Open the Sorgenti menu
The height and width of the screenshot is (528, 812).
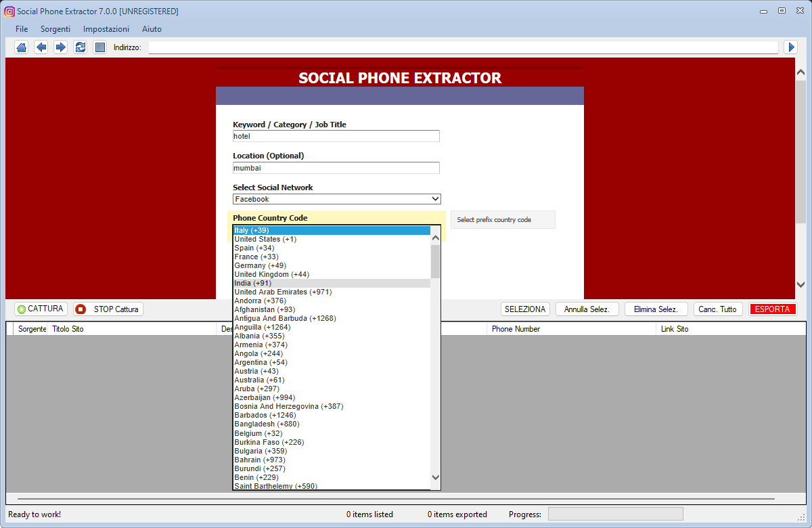tap(55, 29)
